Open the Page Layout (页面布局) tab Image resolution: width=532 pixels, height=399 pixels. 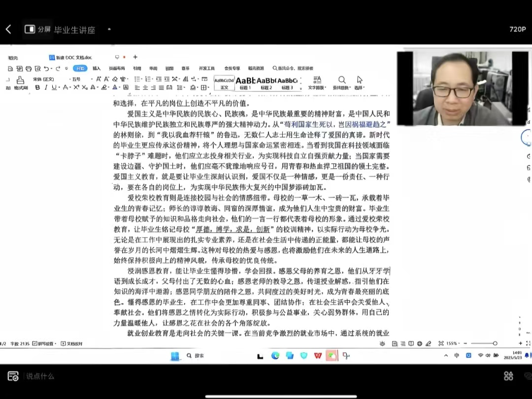[x=117, y=68]
